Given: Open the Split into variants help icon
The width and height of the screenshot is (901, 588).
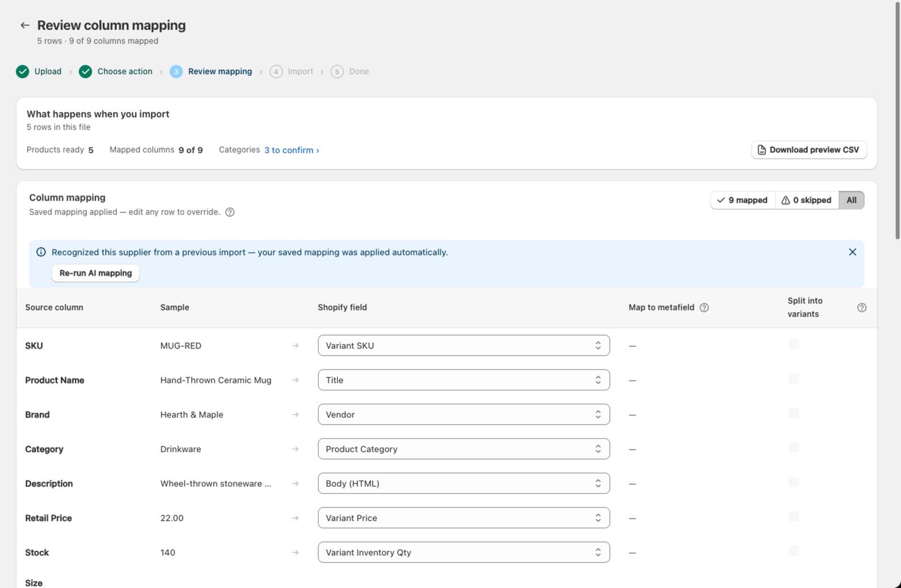Looking at the screenshot, I should point(862,308).
